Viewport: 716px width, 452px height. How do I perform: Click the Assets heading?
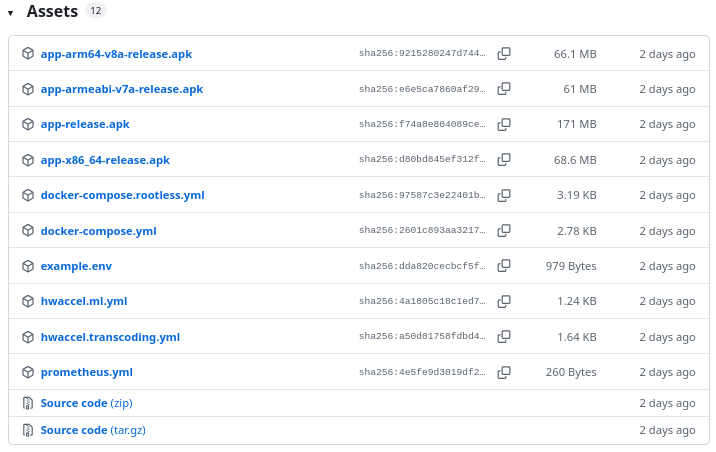pos(52,11)
